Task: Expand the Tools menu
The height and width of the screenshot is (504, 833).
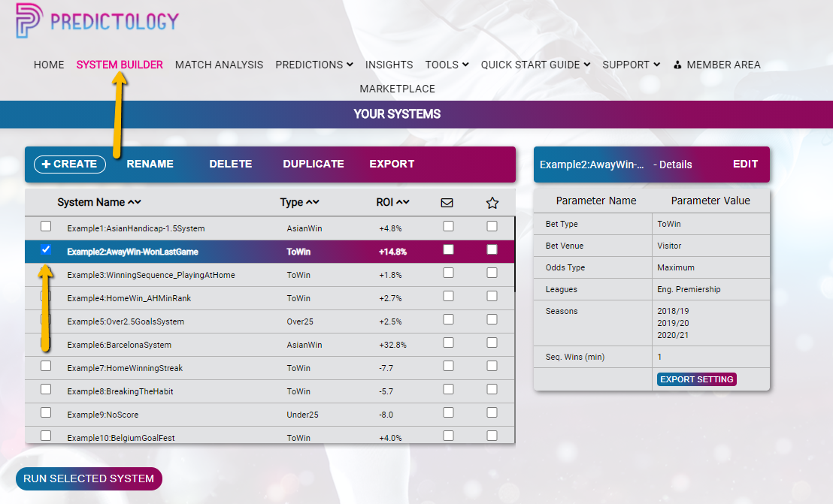Action: coord(447,65)
